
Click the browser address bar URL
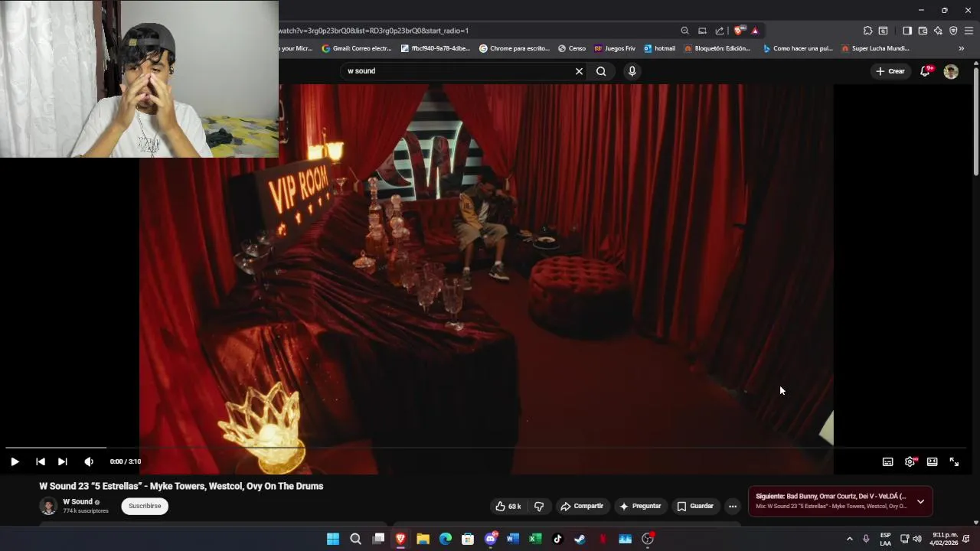point(374,31)
